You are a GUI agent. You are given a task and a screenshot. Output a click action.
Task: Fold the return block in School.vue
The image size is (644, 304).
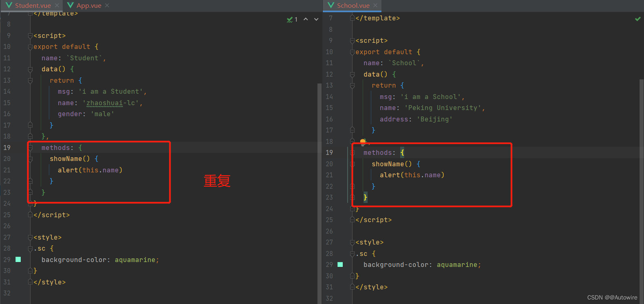click(352, 86)
